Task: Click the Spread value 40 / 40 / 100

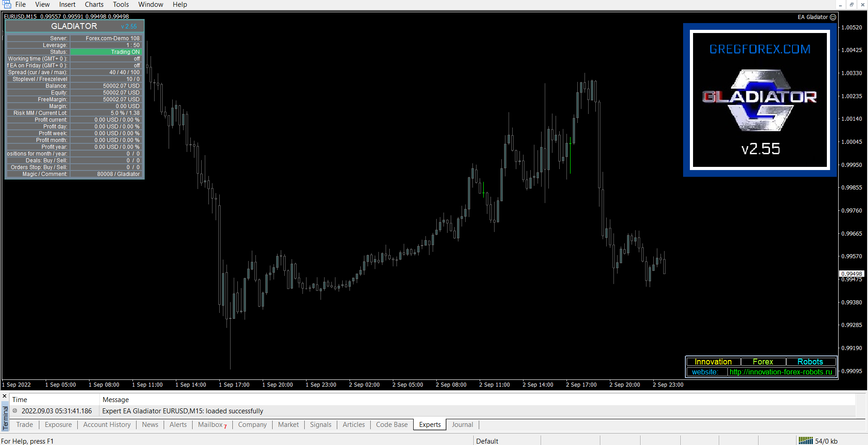Action: click(x=106, y=72)
